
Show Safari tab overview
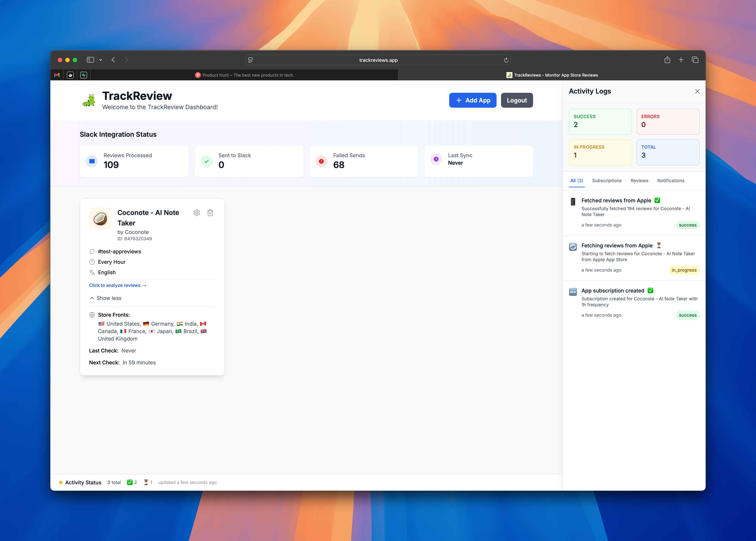[695, 60]
